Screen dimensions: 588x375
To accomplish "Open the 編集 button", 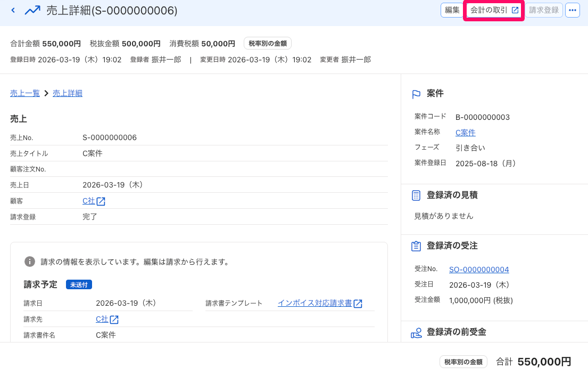I will point(452,10).
